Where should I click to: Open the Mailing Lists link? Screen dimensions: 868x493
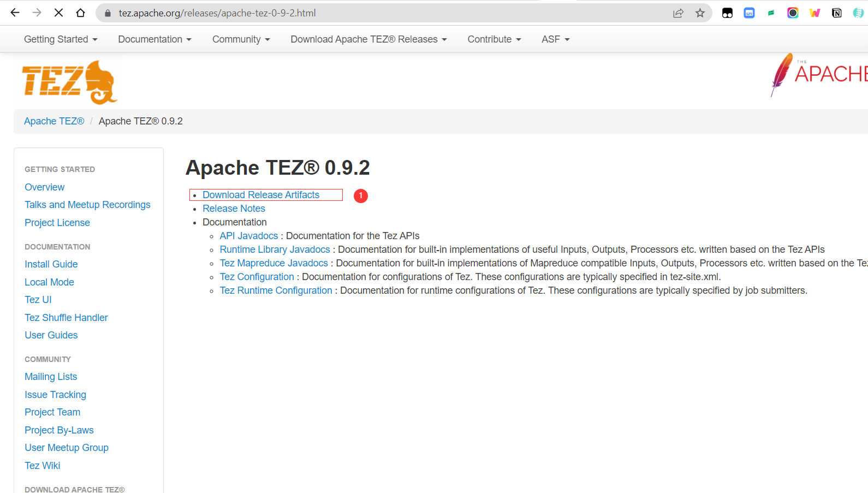coord(51,377)
